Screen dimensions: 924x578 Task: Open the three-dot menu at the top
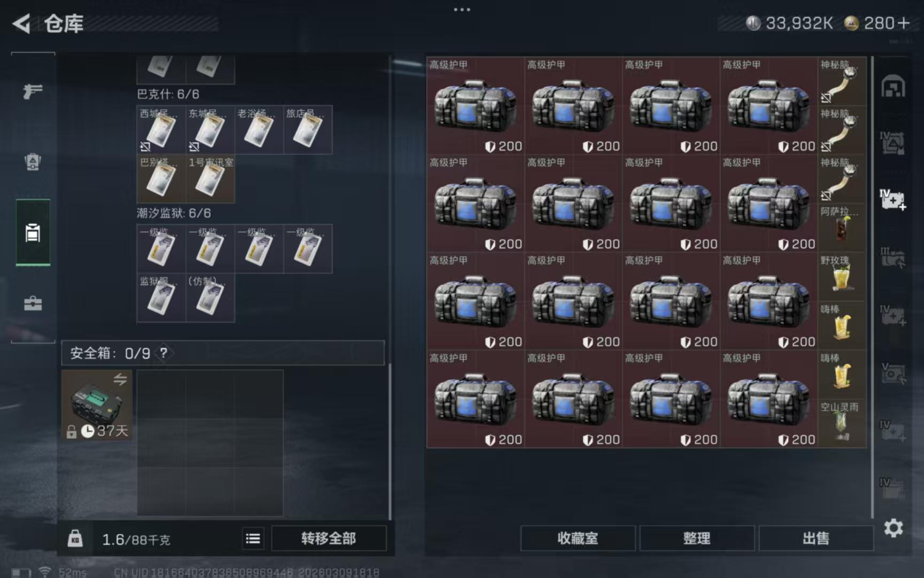click(x=462, y=10)
